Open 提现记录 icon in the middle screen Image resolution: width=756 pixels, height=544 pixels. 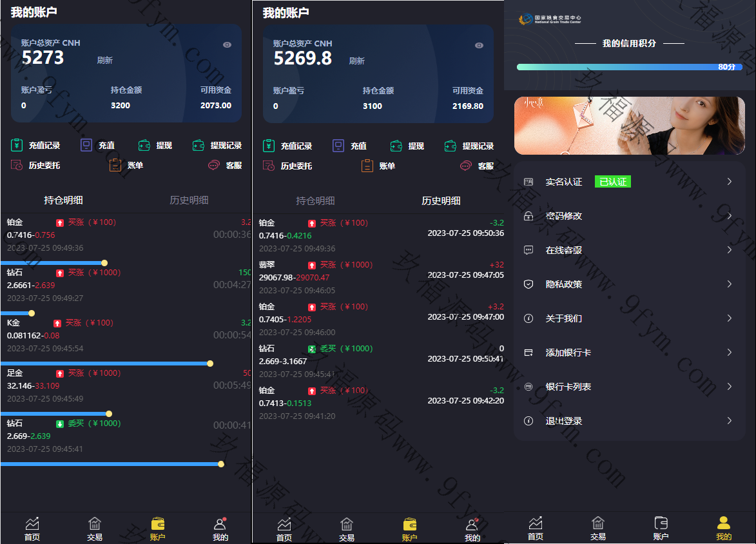(x=451, y=146)
